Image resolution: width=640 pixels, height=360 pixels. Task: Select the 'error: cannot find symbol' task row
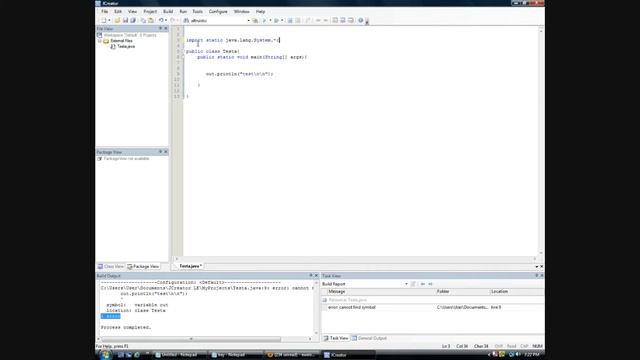(433, 307)
